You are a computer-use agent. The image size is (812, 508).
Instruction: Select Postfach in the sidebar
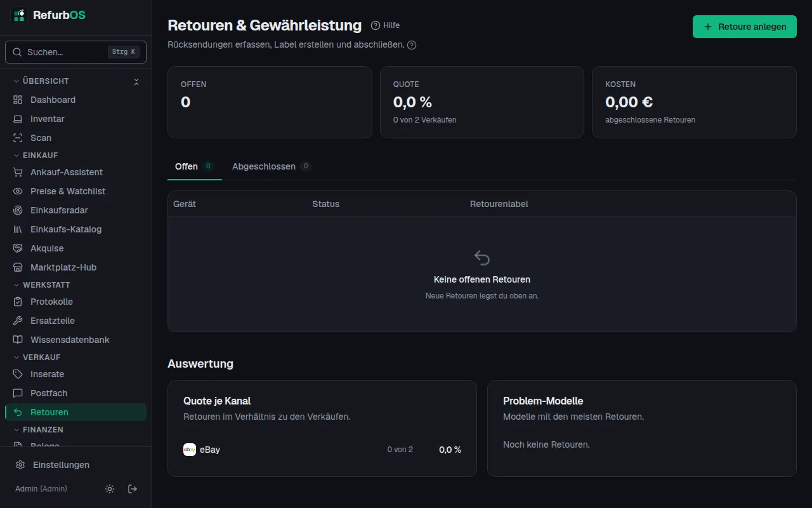coord(75,393)
